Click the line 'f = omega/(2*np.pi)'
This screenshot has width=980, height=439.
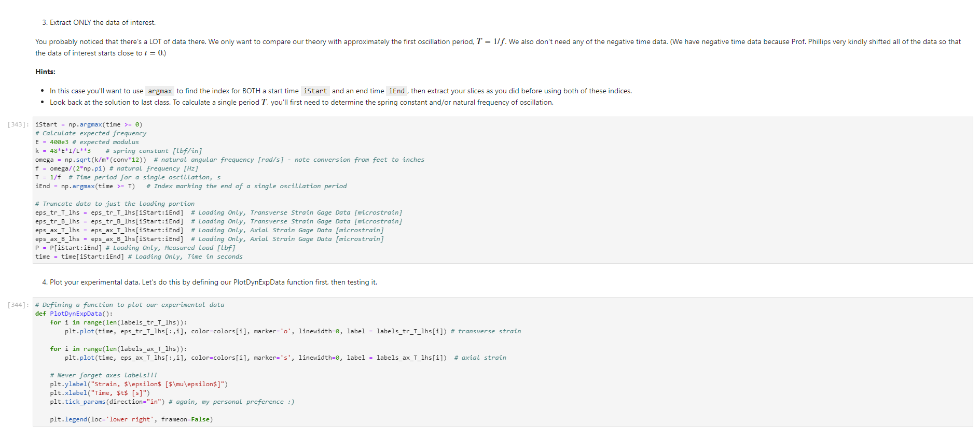pos(117,168)
